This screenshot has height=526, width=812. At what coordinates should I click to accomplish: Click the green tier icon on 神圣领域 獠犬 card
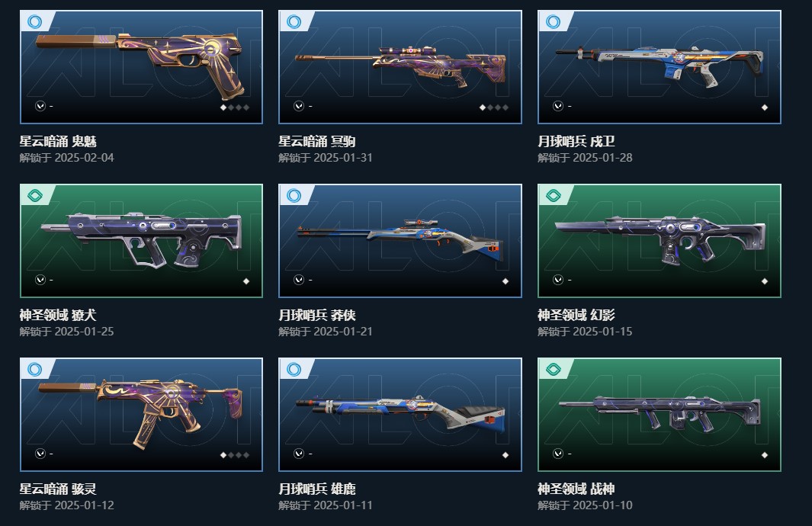point(35,196)
